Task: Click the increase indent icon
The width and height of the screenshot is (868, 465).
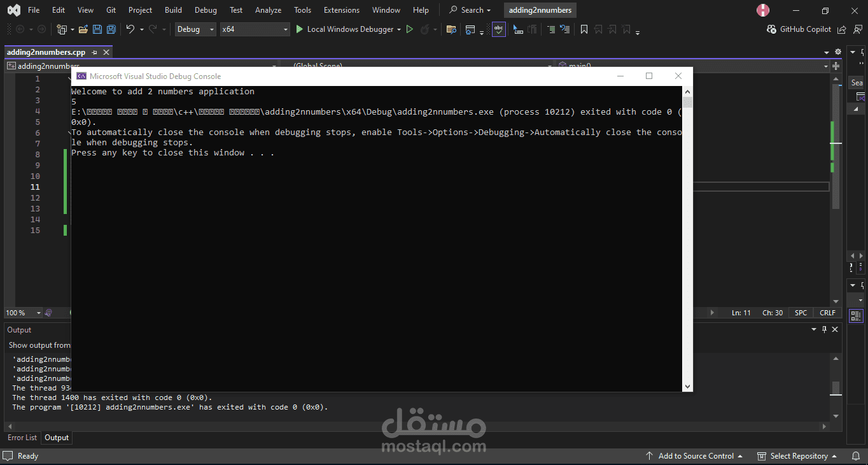Action: (x=564, y=29)
